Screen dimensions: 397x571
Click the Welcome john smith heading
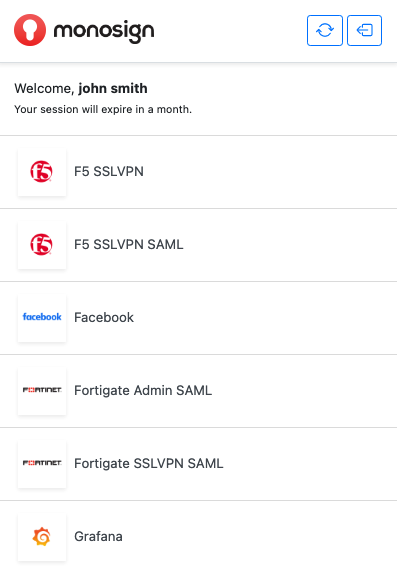81,88
